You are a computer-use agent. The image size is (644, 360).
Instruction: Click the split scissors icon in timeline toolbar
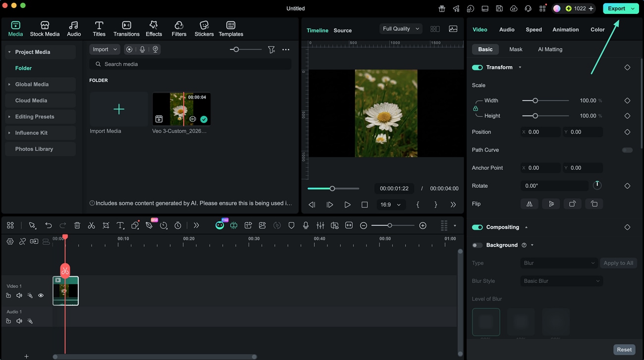point(91,226)
